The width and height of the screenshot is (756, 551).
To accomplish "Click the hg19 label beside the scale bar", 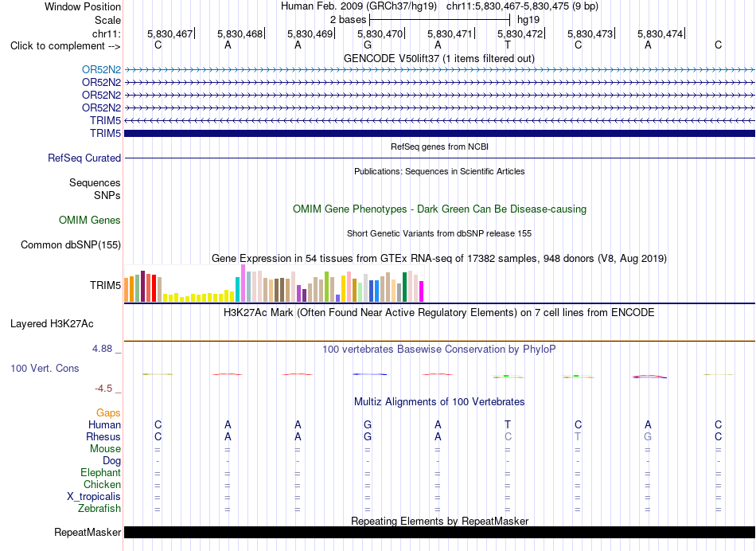I will 528,20.
